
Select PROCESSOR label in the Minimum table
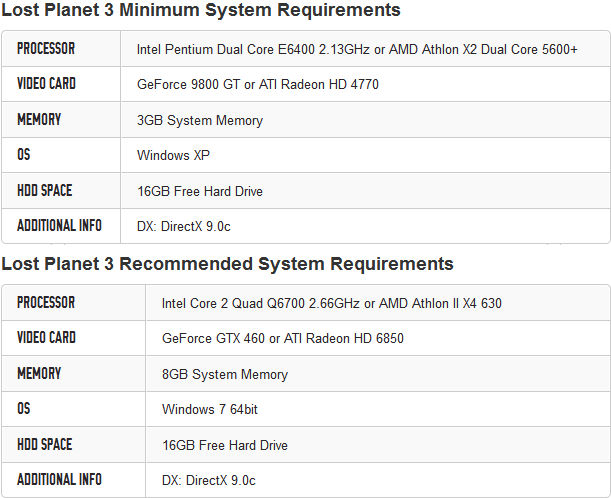tap(46, 49)
